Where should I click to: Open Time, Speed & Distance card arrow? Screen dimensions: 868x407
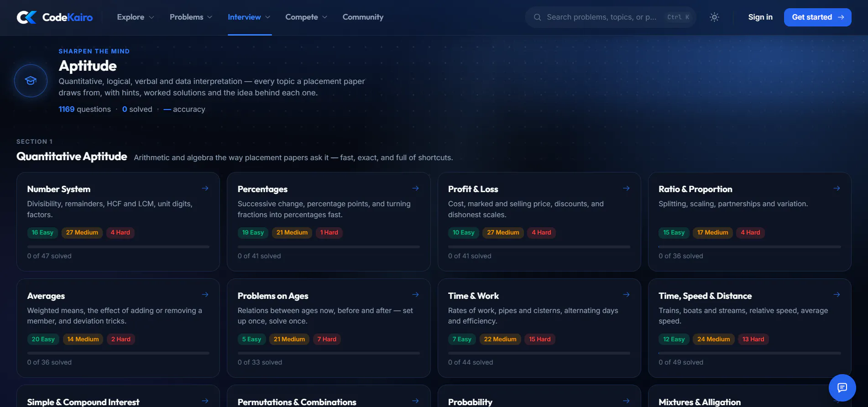(837, 295)
